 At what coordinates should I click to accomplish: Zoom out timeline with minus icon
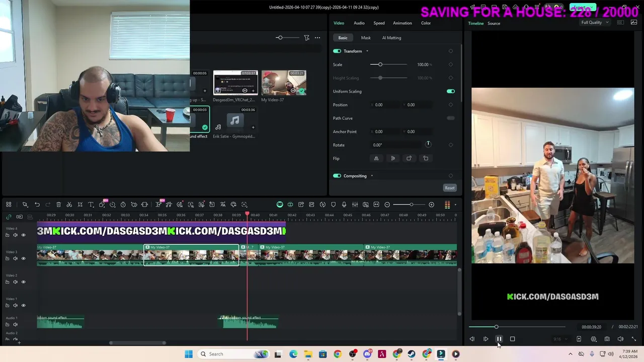coord(387,205)
